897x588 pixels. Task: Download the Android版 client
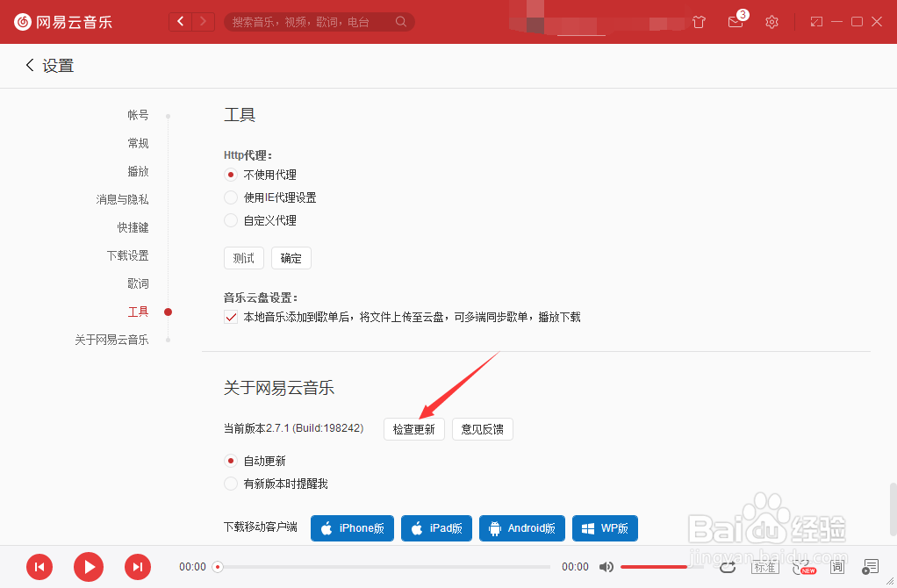(521, 528)
